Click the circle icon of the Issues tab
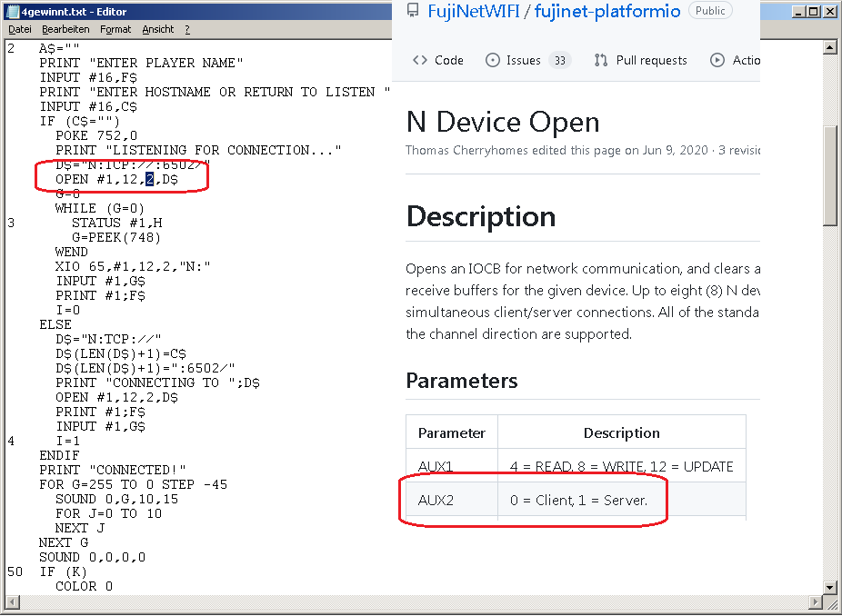842x616 pixels. pos(493,60)
